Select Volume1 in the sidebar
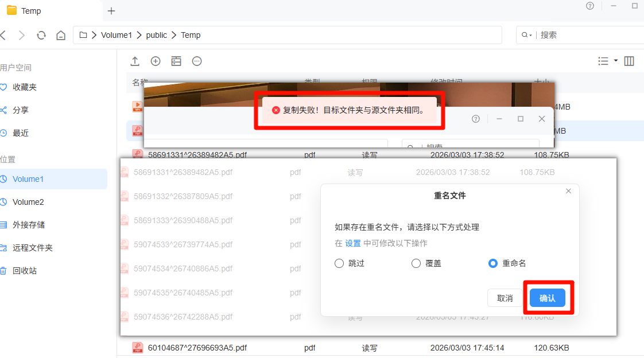Image resolution: width=644 pixels, height=358 pixels. click(x=53, y=179)
